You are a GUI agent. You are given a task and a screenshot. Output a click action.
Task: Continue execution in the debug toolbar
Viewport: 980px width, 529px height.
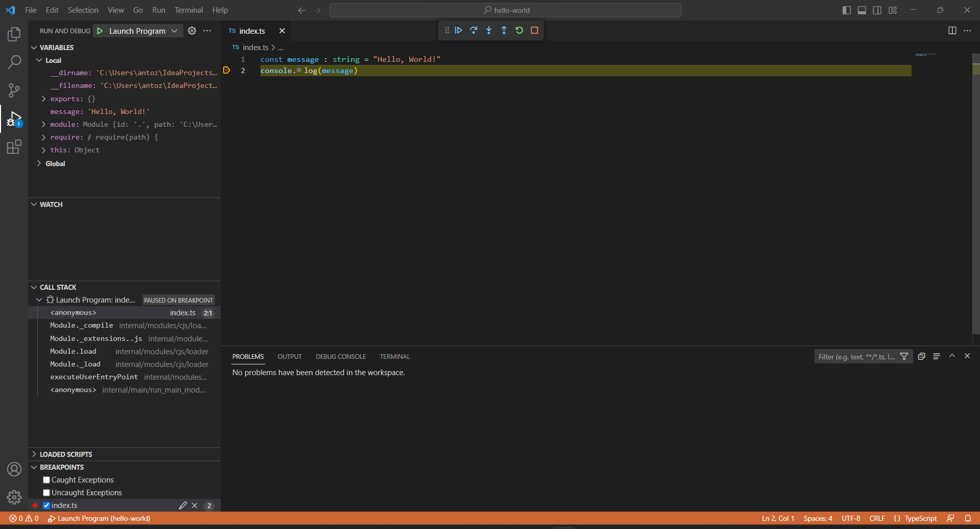pos(458,30)
